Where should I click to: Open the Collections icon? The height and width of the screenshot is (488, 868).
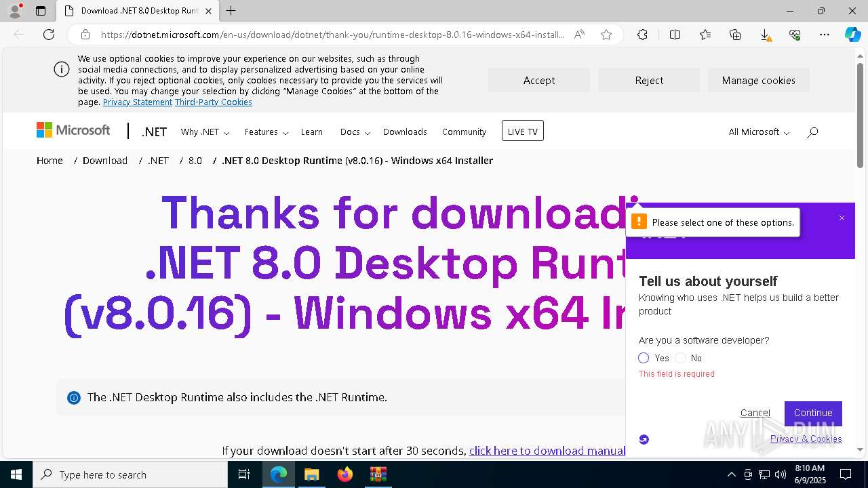point(735,35)
